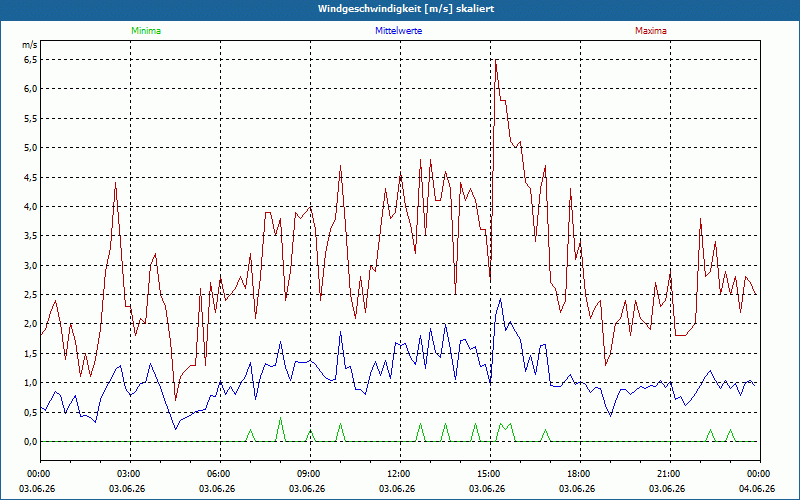Click the 18:00 time axis label
This screenshot has height=500, width=800.
pos(580,474)
